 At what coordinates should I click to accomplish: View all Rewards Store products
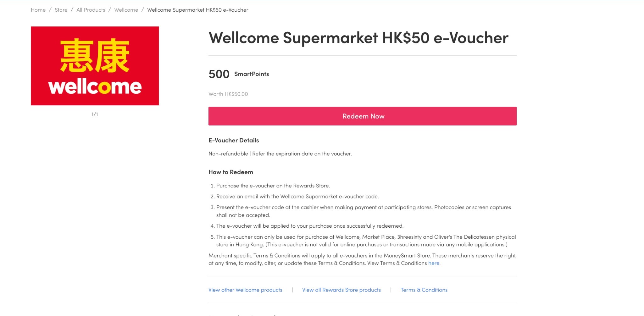click(341, 290)
